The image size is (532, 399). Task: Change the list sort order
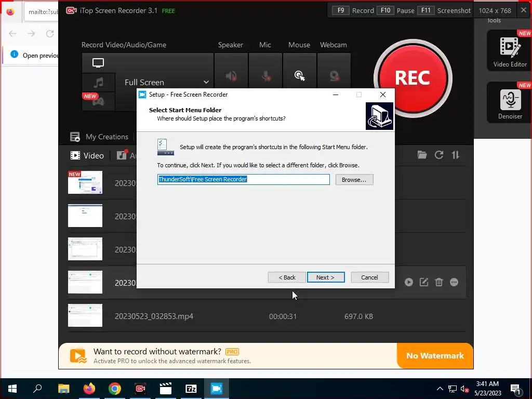click(455, 155)
